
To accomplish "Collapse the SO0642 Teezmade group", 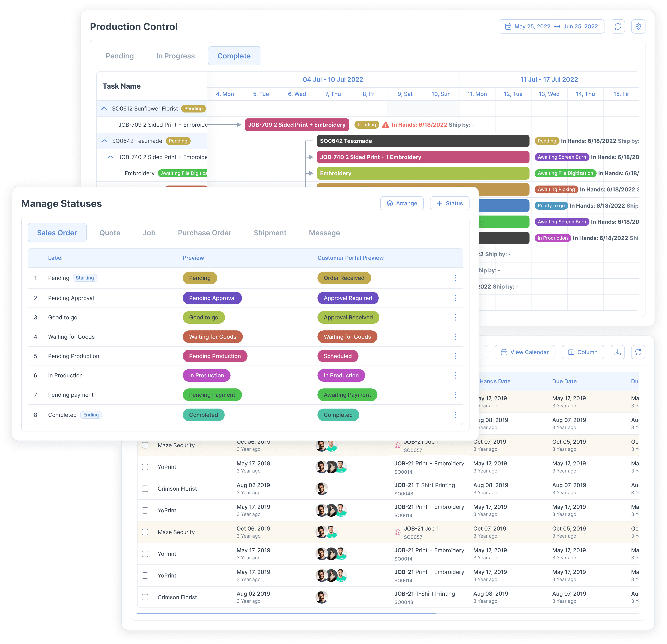I will pyautogui.click(x=104, y=141).
